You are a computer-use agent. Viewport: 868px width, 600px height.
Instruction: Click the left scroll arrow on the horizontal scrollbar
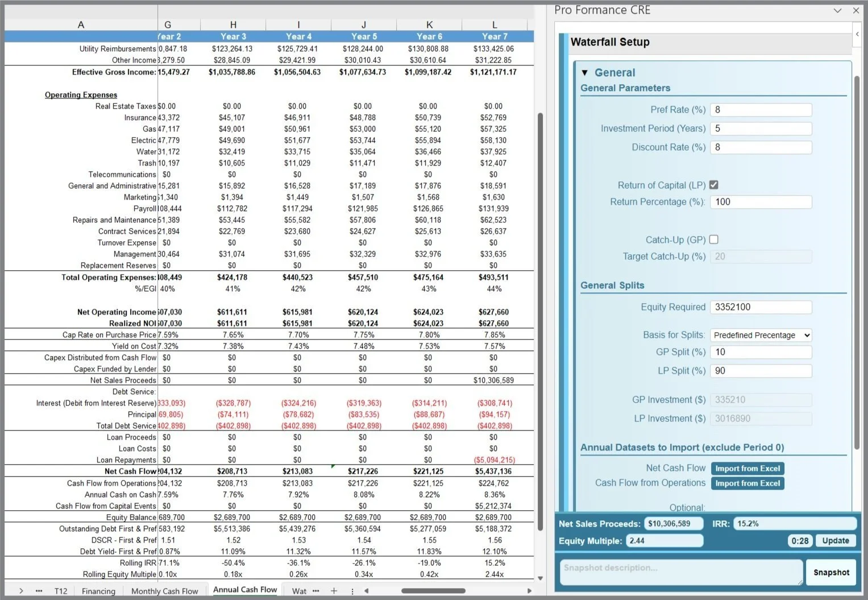tap(367, 591)
